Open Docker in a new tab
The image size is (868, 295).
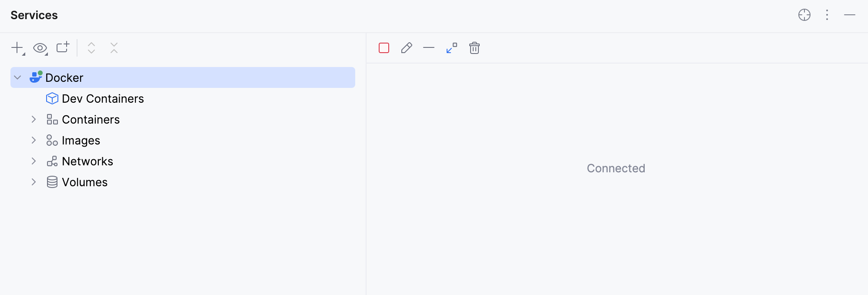(x=63, y=48)
